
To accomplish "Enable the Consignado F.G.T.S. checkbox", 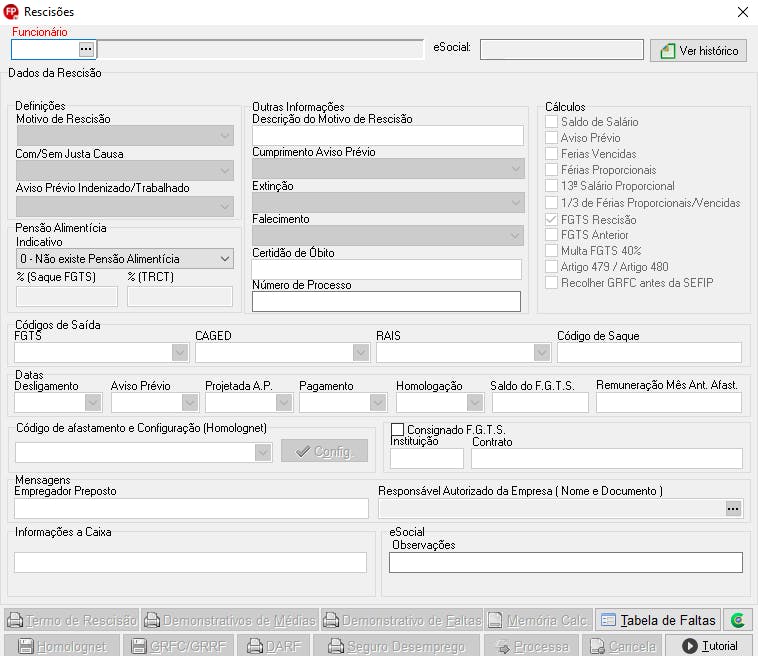I will point(397,430).
